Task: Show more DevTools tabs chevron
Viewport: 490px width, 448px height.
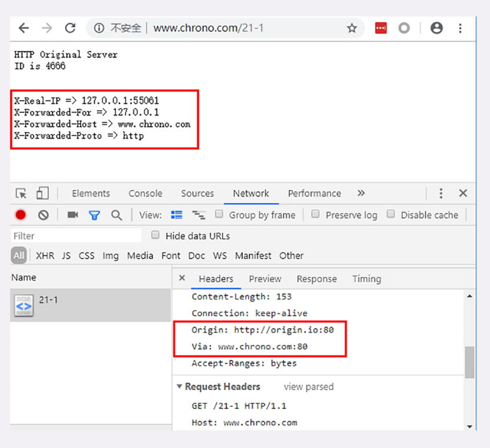Action: pos(361,193)
